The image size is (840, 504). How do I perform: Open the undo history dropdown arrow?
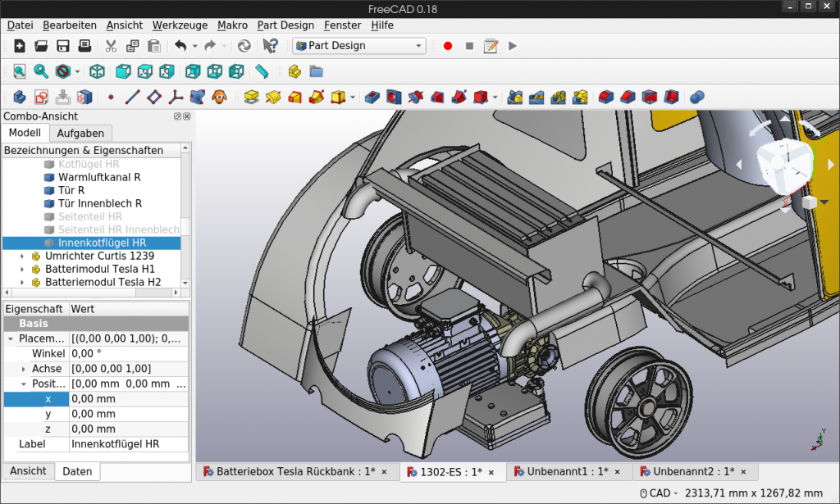(194, 46)
